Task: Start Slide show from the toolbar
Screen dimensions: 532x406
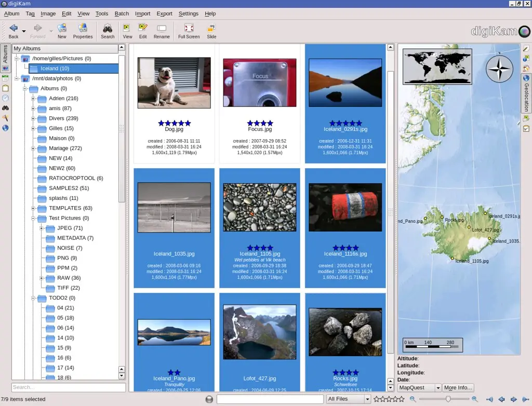Action: click(x=211, y=30)
